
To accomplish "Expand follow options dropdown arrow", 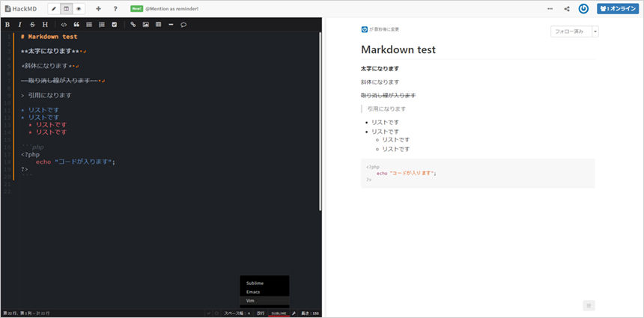I will pos(595,31).
